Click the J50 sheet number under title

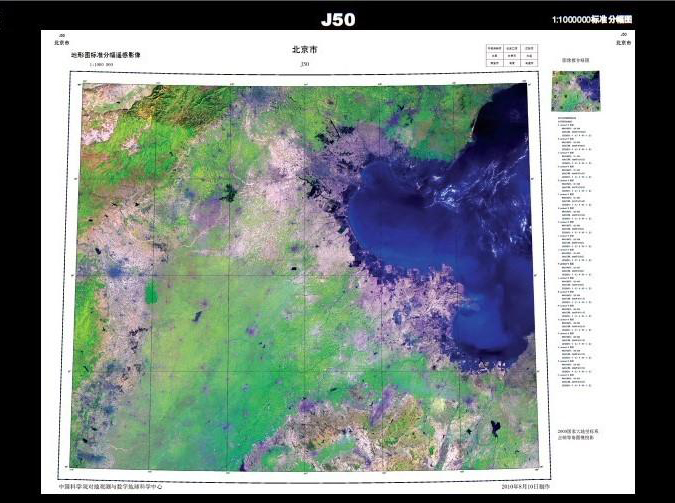pyautogui.click(x=304, y=64)
